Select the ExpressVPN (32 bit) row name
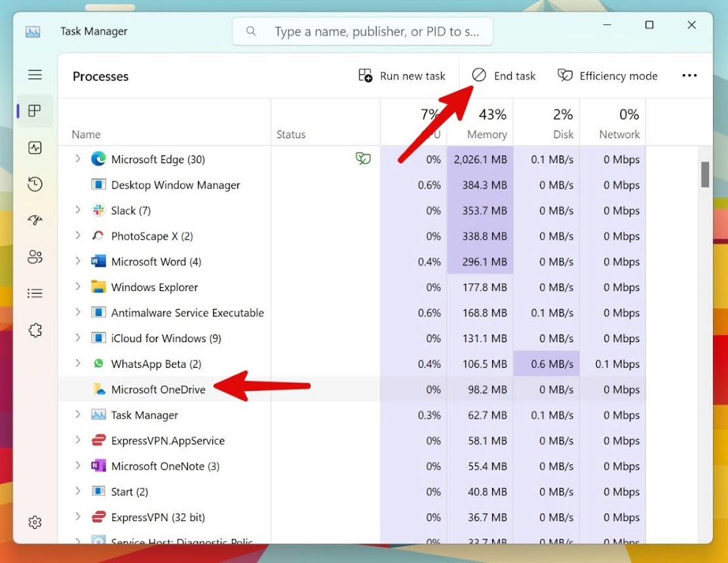The image size is (728, 563). (x=158, y=517)
